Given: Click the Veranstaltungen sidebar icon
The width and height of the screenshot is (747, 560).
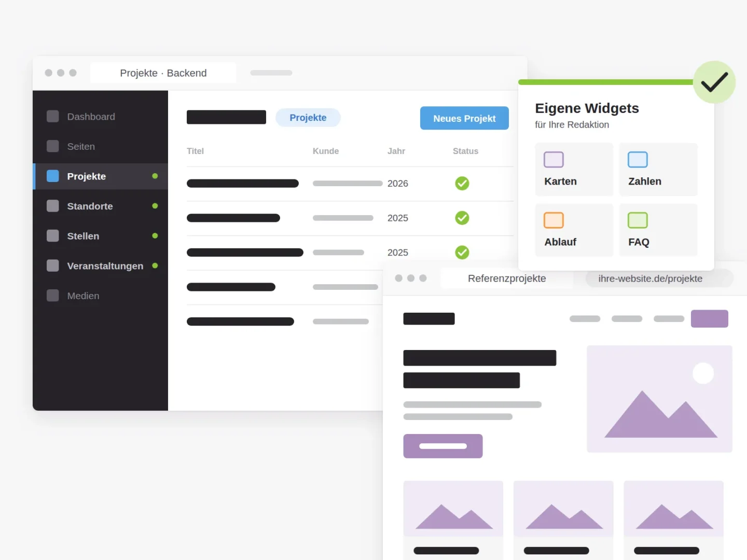Looking at the screenshot, I should (52, 265).
